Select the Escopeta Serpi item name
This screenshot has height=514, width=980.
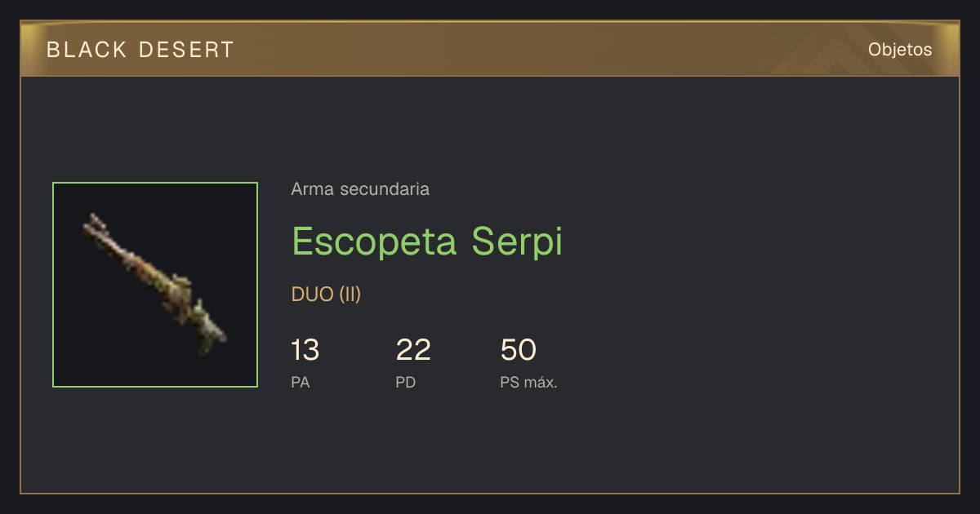[427, 241]
